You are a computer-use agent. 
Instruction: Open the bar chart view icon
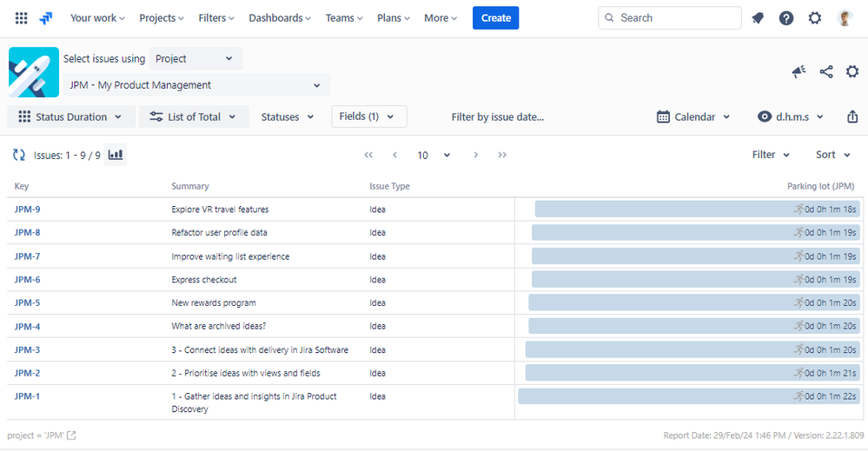pyautogui.click(x=116, y=155)
